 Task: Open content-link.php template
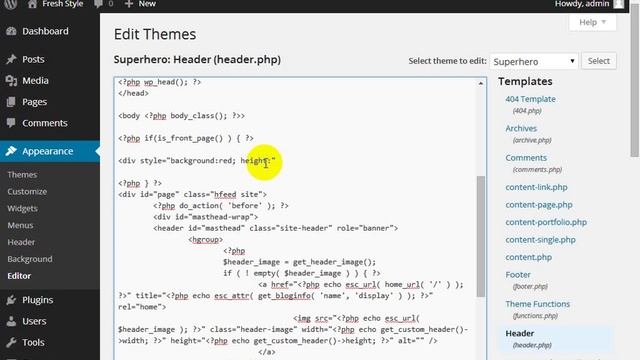click(536, 187)
